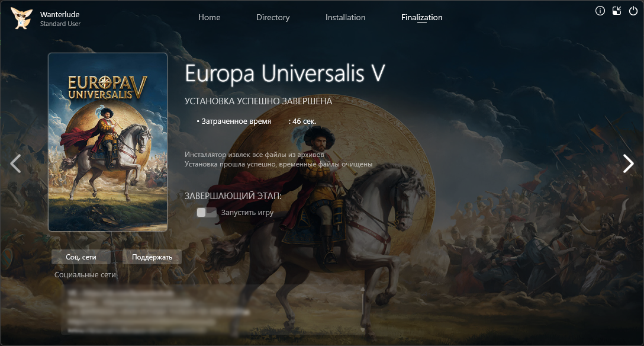Click the scrollbar up arrow in social list
Screen dimensions: 644x346
pos(362,289)
